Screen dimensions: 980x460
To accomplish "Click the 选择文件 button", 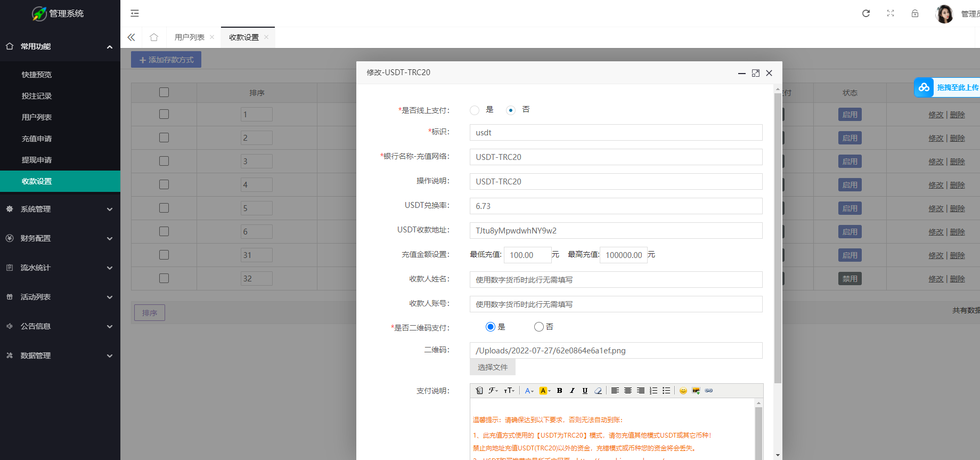I will click(492, 367).
